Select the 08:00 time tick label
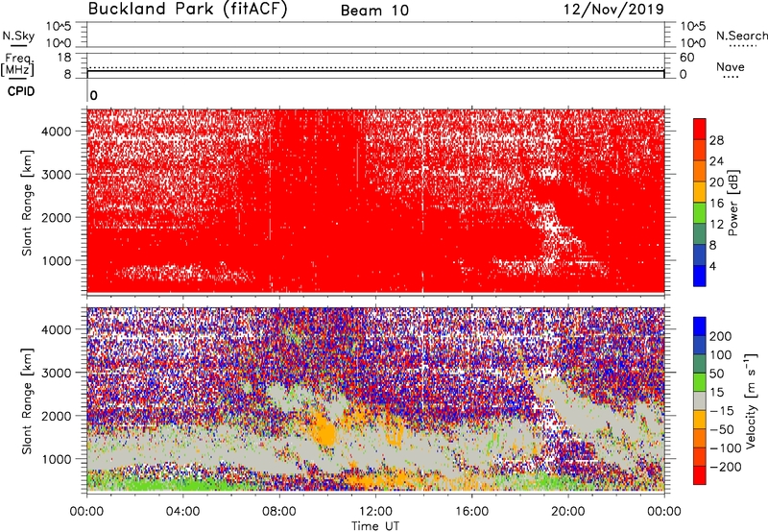Screen dimensions: 768x532 279,512
